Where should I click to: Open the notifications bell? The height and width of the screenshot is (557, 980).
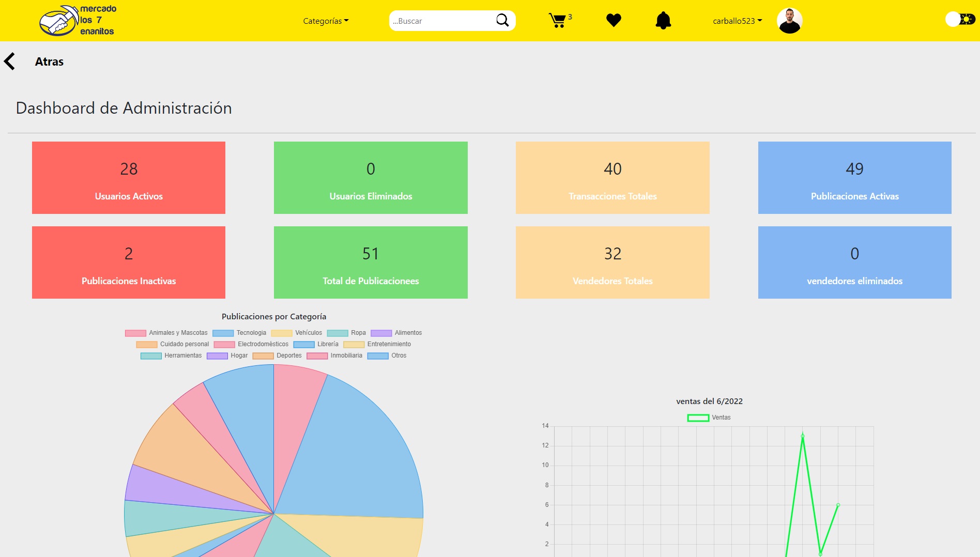pos(663,20)
